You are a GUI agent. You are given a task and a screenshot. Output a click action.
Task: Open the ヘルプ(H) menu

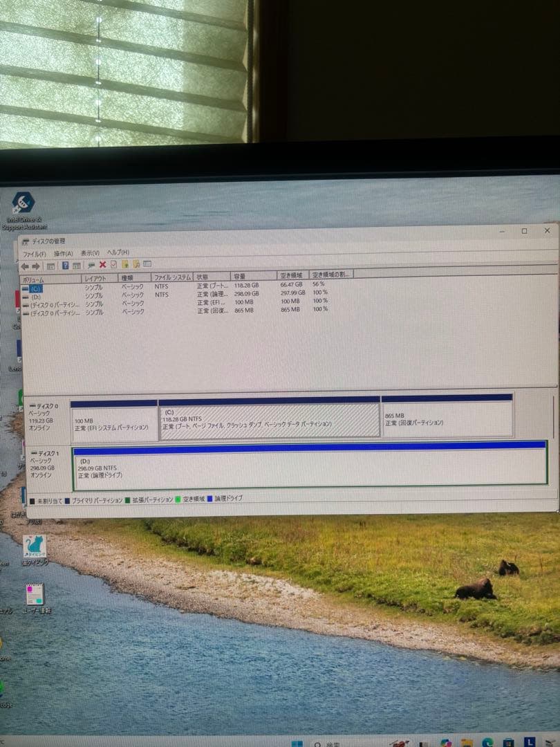tap(118, 253)
